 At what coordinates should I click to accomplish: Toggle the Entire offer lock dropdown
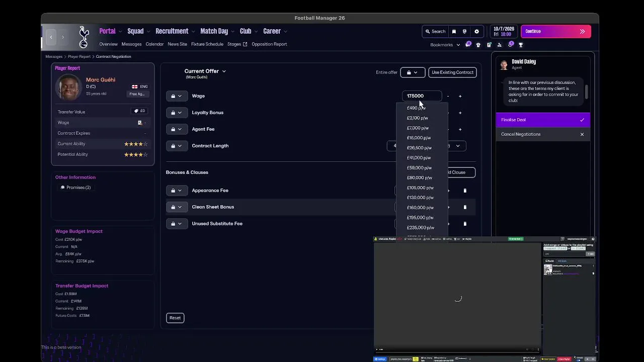click(413, 72)
